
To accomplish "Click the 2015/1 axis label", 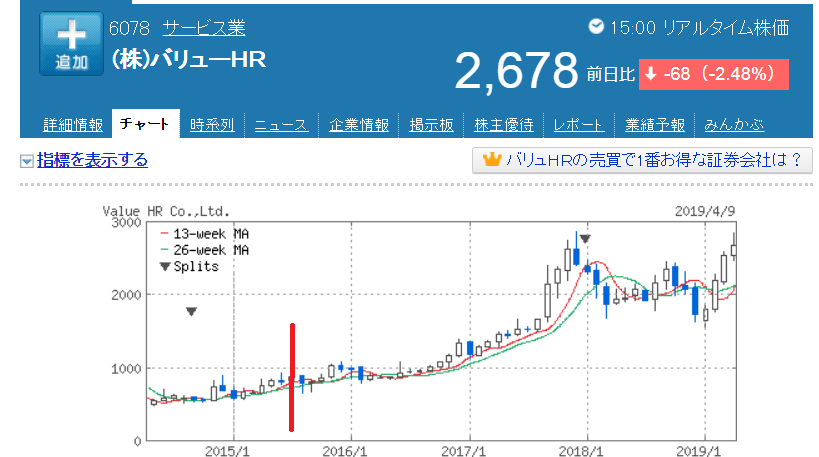I will 227,451.
